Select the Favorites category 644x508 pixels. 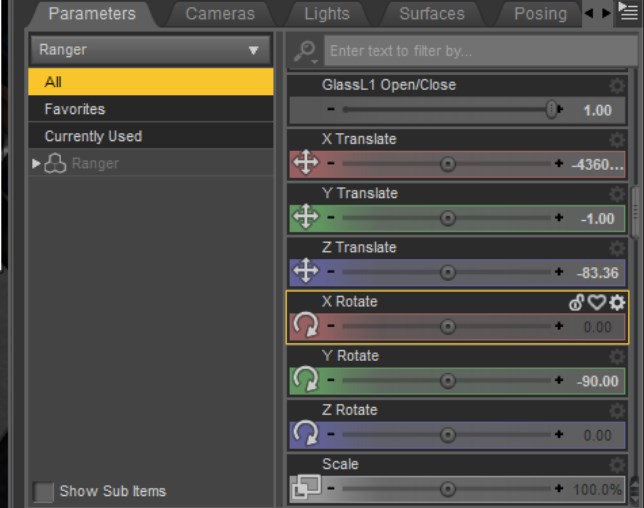tap(151, 109)
